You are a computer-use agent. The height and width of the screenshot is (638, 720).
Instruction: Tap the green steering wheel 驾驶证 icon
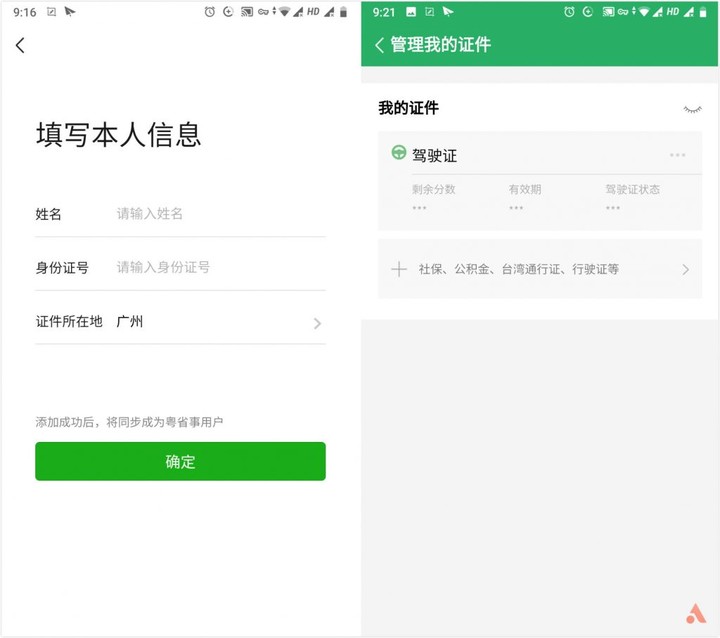399,152
